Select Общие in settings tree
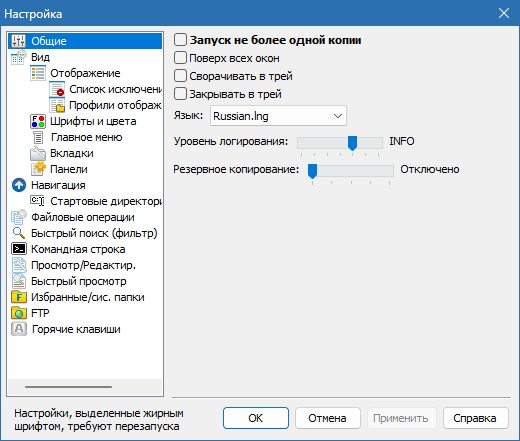This screenshot has height=441, width=520. [85, 41]
